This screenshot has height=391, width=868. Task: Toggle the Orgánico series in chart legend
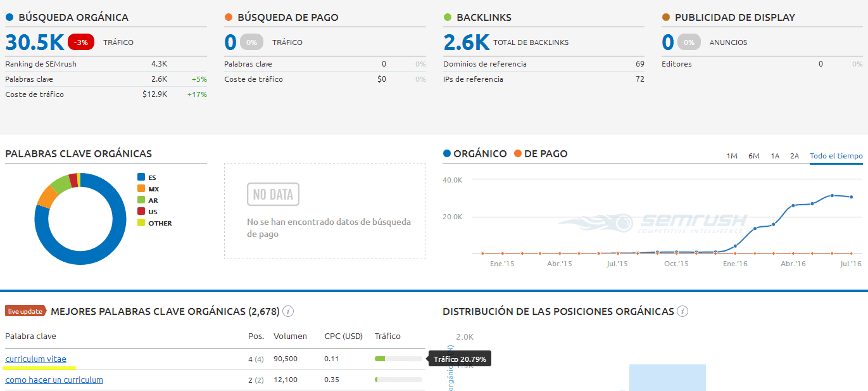475,153
